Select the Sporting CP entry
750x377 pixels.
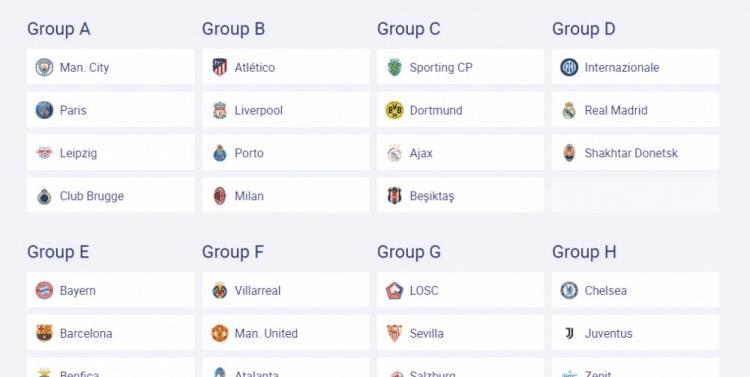click(460, 67)
